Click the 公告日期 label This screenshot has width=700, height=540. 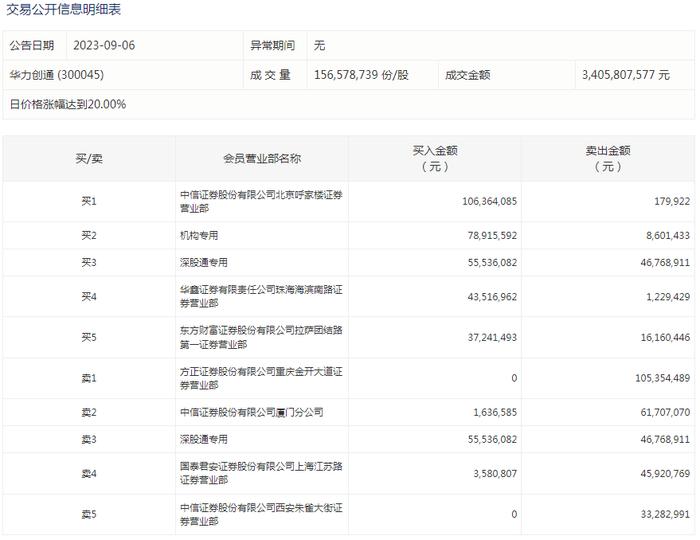pyautogui.click(x=32, y=46)
